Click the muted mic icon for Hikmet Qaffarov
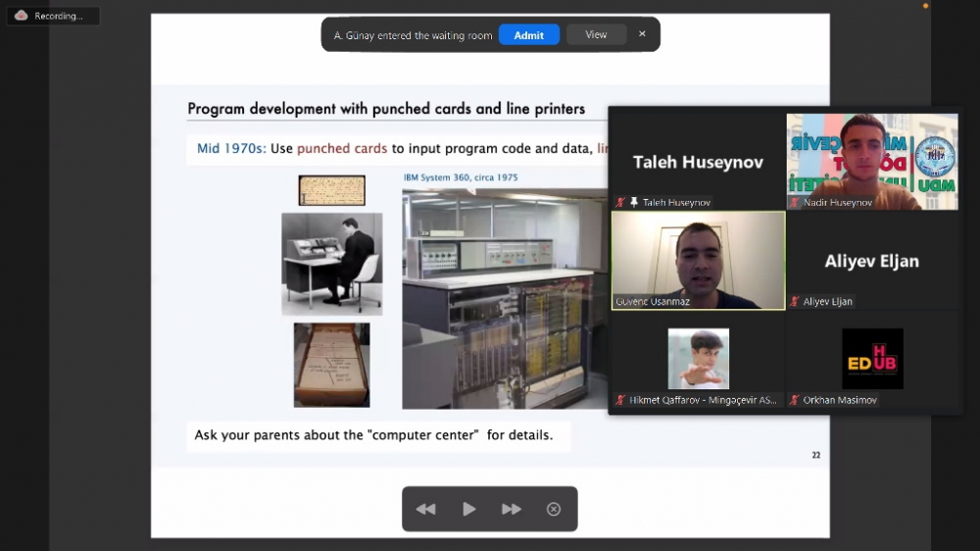 click(620, 400)
